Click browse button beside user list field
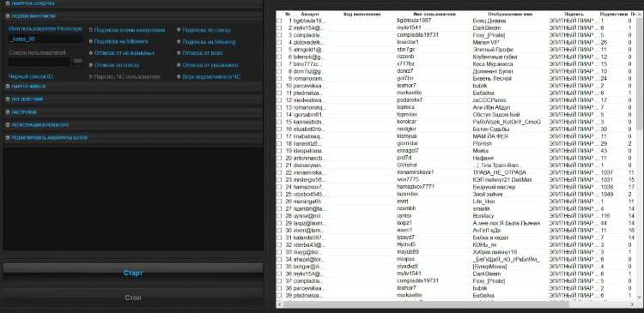This screenshot has height=313, width=644. 77,62
